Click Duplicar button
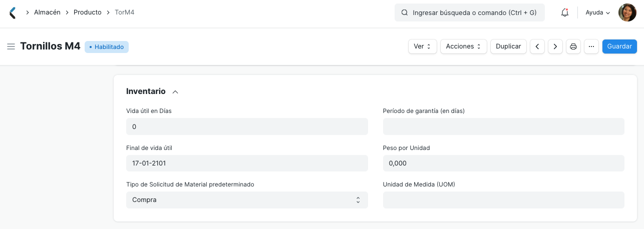The width and height of the screenshot is (644, 229). (508, 46)
